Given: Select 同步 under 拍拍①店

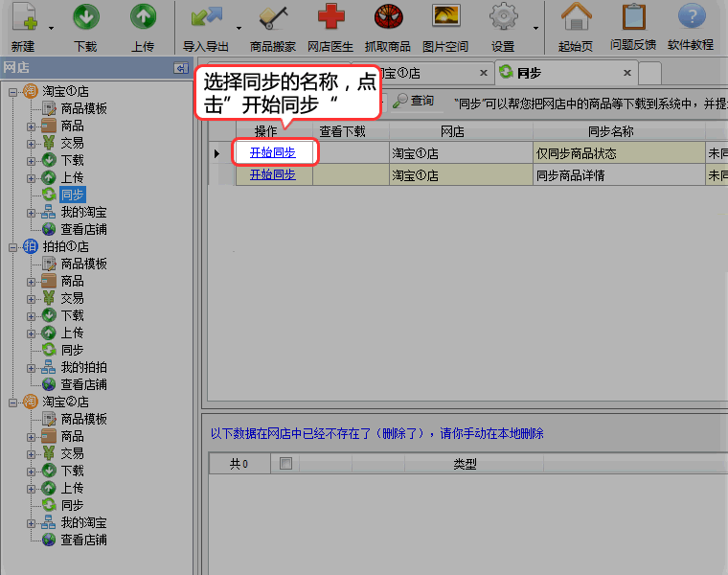Looking at the screenshot, I should pyautogui.click(x=73, y=350).
